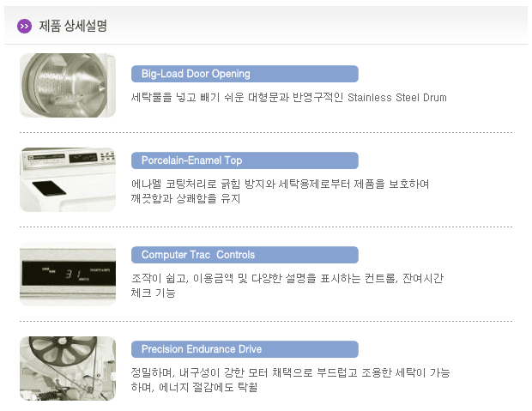532x411 pixels.
Task: Click the Stainless Steel Drum description text
Action: (x=288, y=98)
